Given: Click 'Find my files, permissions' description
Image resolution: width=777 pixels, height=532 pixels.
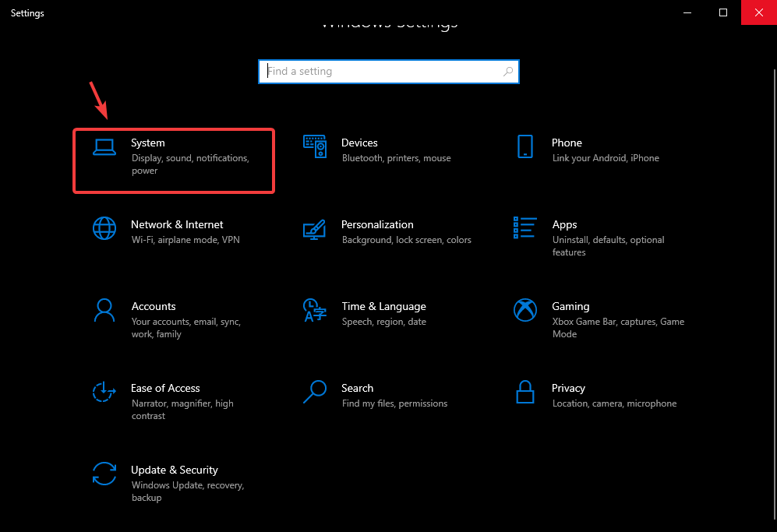Looking at the screenshot, I should point(394,403).
